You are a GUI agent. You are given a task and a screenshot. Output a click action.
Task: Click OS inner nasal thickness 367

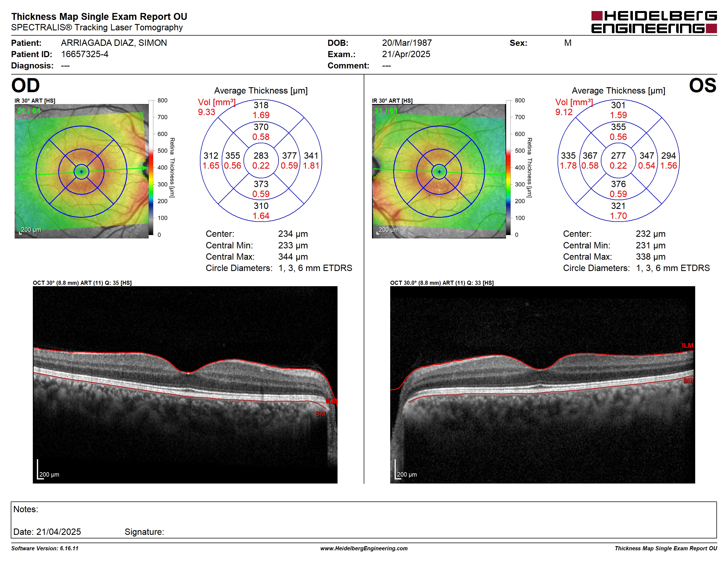click(x=590, y=156)
